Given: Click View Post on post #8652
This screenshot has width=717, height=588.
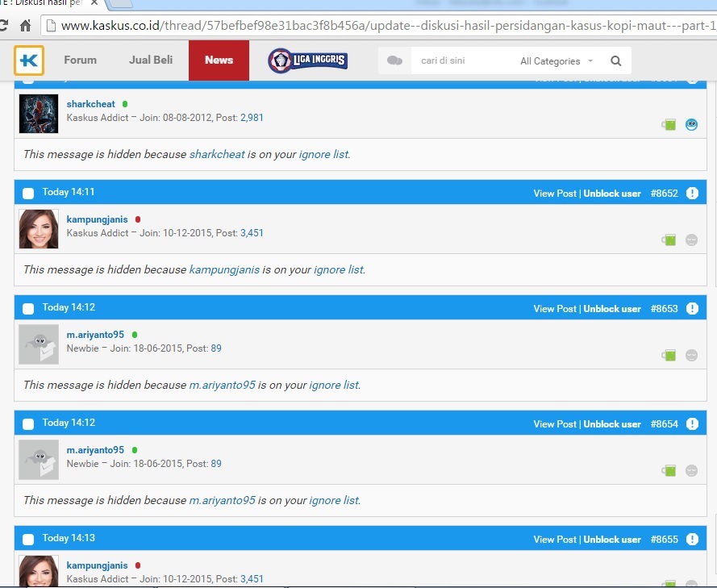Looking at the screenshot, I should pyautogui.click(x=555, y=194).
